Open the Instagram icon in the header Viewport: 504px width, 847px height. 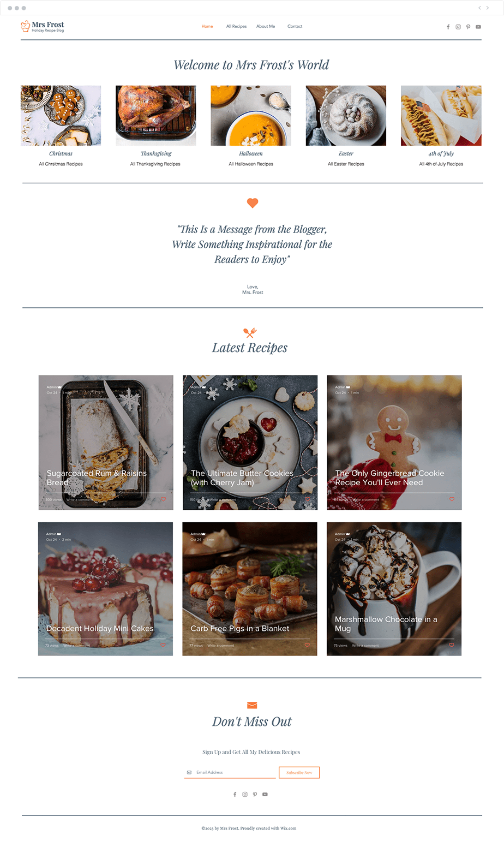[458, 27]
